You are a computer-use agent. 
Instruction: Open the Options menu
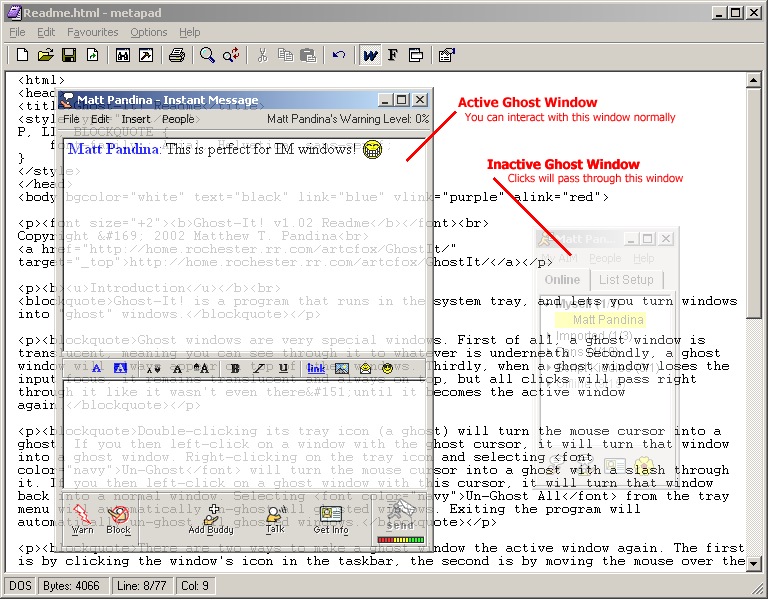(x=148, y=32)
